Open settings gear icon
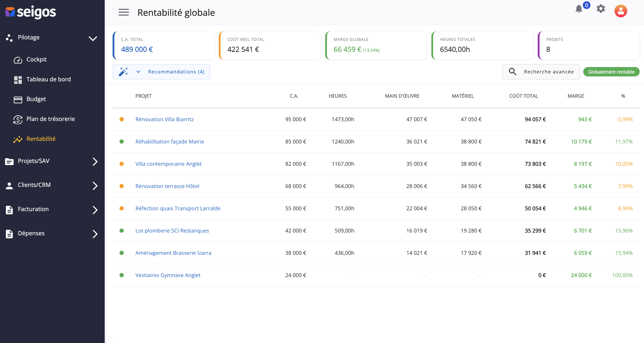 [601, 9]
